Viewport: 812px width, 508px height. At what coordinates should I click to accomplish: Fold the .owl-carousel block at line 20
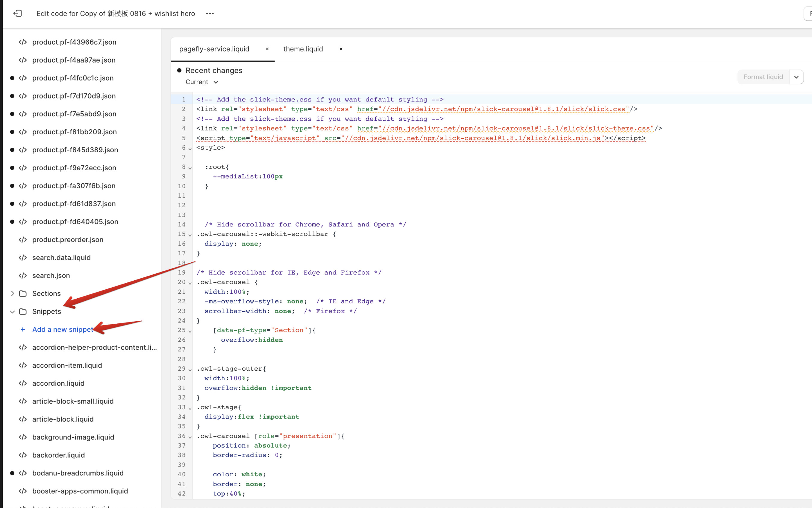[190, 283]
